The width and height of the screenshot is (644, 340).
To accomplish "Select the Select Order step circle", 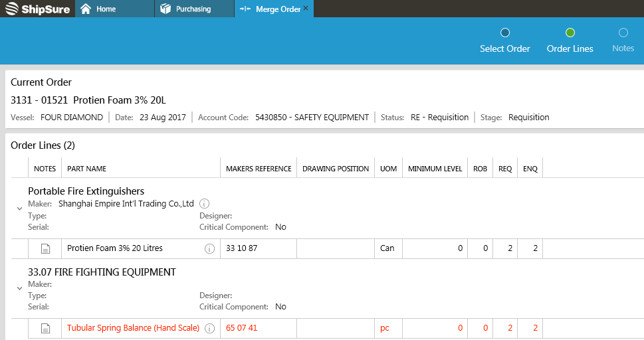I will pyautogui.click(x=504, y=33).
